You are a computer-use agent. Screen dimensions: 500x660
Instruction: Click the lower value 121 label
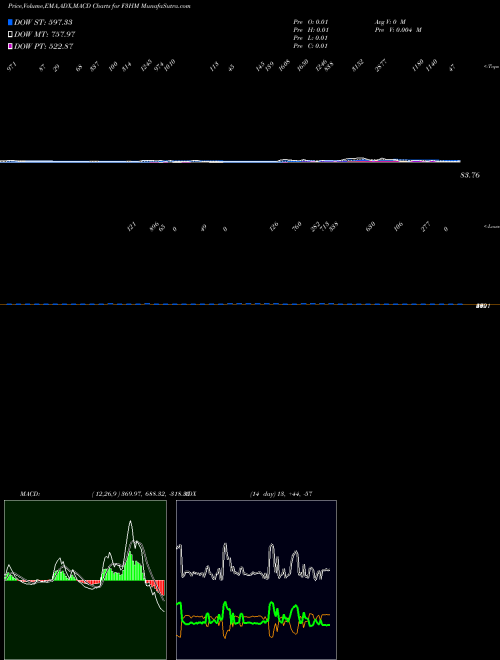point(131,228)
